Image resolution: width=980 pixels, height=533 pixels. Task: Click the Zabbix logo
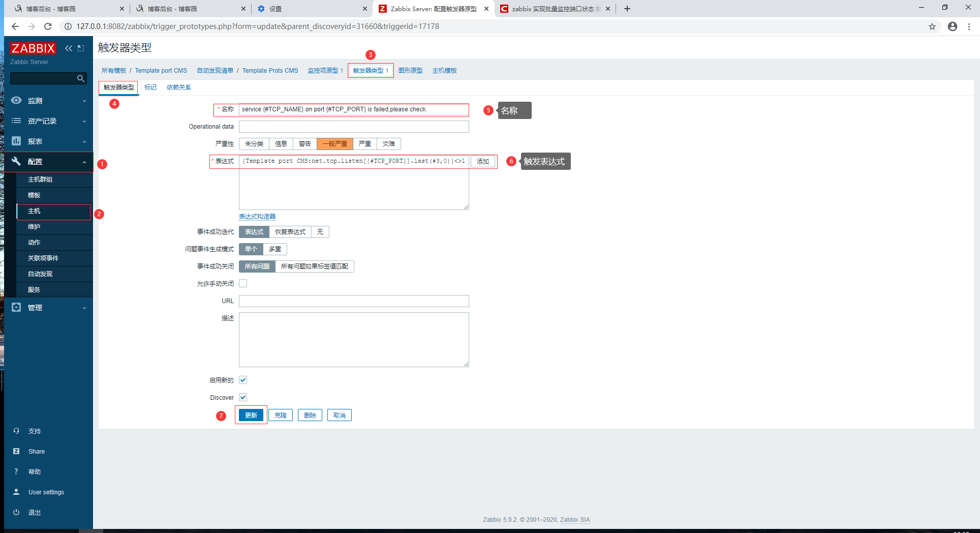pos(33,48)
